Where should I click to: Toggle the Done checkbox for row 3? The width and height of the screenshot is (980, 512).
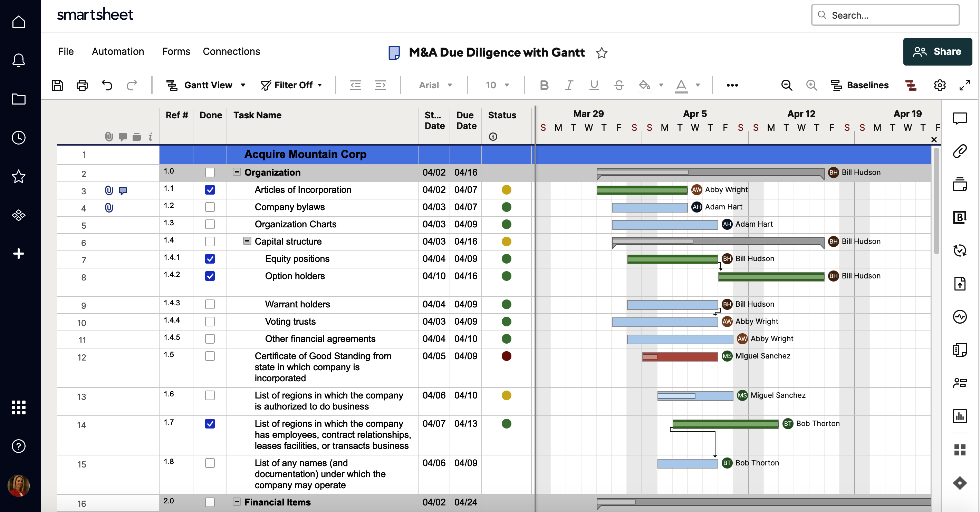tap(210, 190)
